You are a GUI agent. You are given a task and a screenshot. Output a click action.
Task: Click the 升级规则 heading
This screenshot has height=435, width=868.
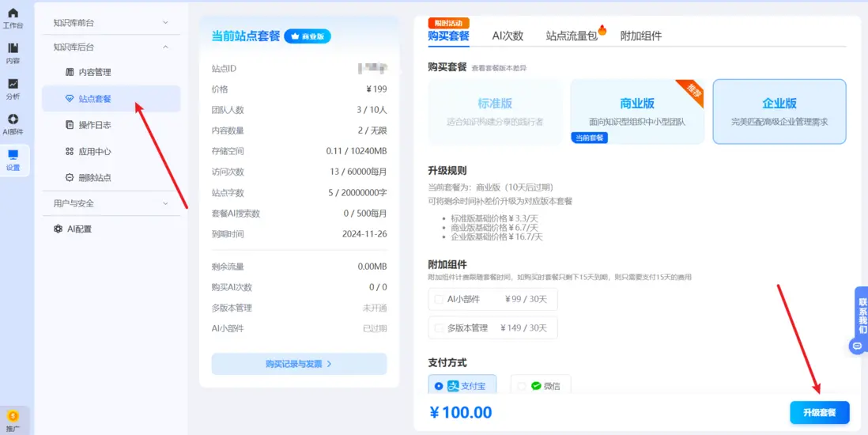tap(447, 170)
